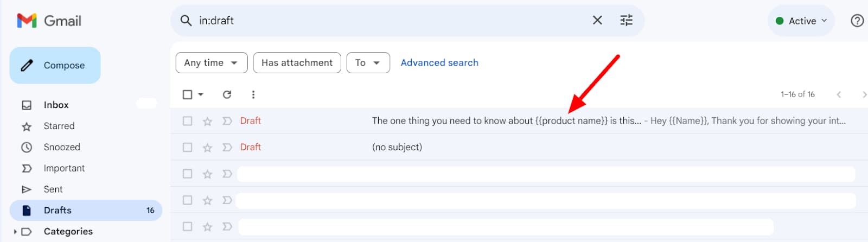
Task: Open the Drafts folder
Action: point(86,211)
